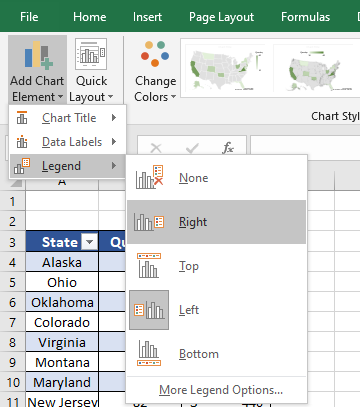Switch to the Insert tab
The height and width of the screenshot is (407, 360).
click(x=147, y=17)
